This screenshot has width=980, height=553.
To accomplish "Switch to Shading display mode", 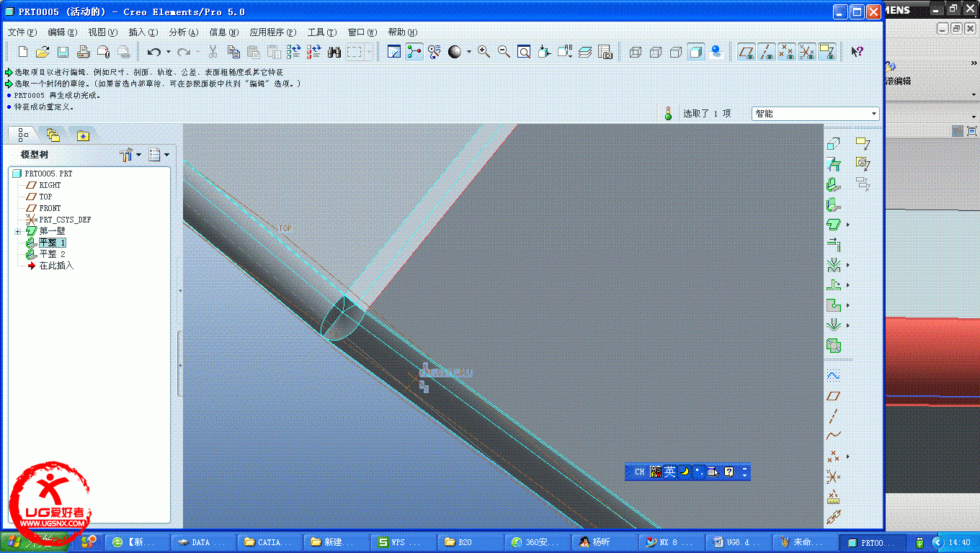I will coord(696,52).
